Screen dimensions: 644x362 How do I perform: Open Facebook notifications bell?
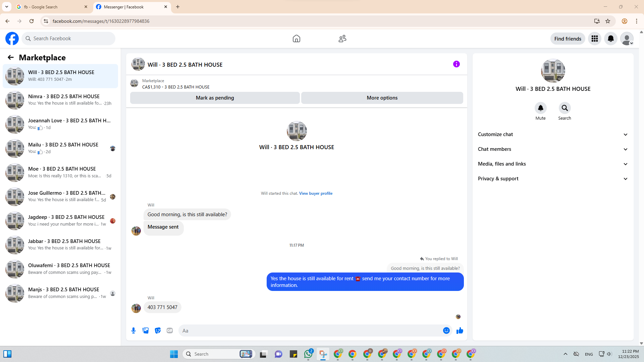tap(610, 39)
